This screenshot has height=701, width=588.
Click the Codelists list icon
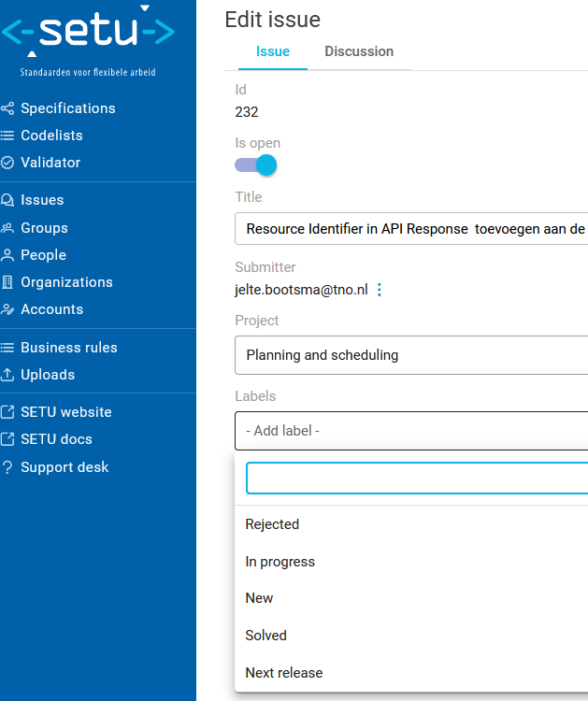(7, 136)
